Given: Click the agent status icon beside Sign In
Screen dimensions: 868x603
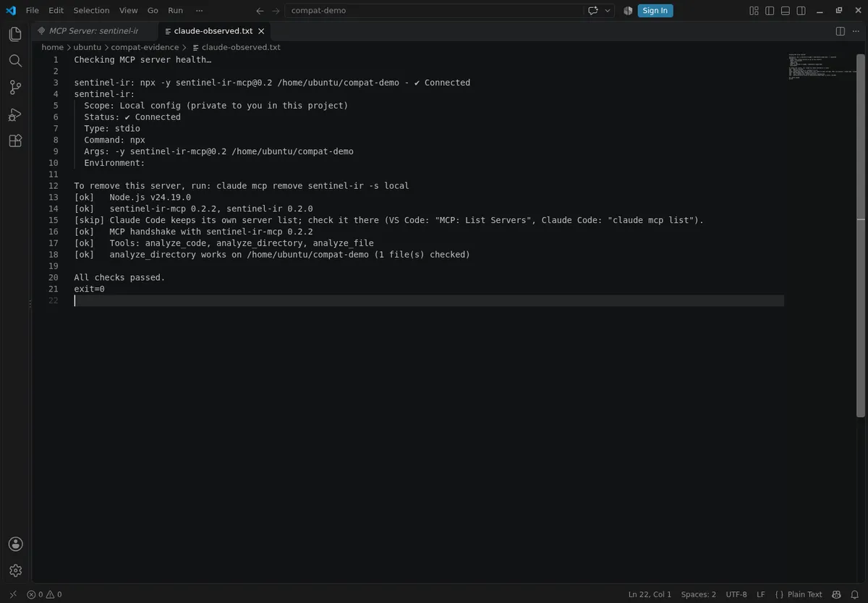Looking at the screenshot, I should pyautogui.click(x=628, y=11).
